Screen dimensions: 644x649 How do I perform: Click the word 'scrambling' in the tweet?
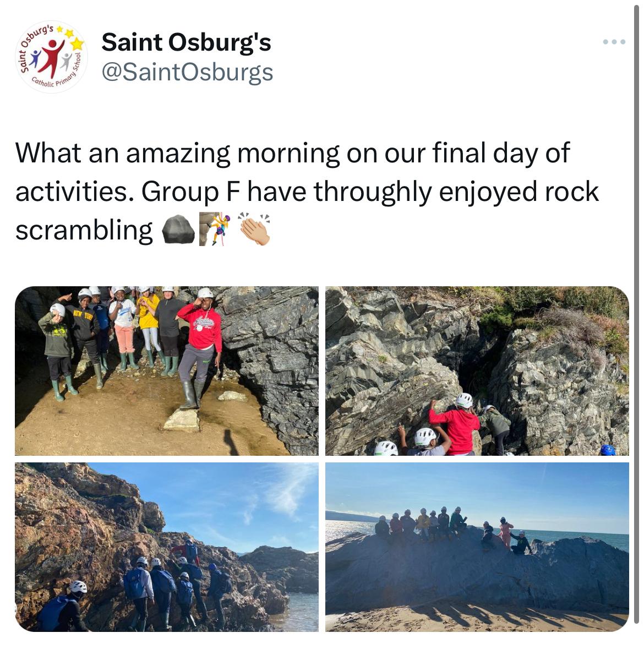(84, 231)
